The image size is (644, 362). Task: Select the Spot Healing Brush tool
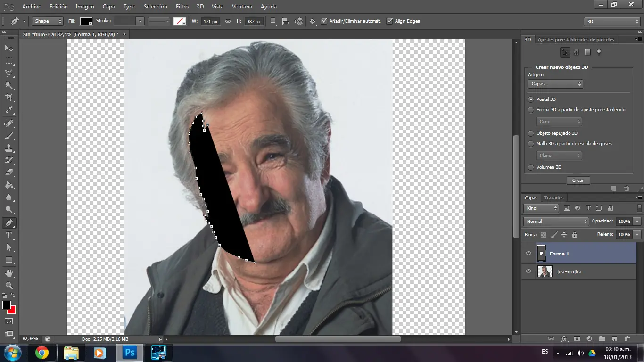(x=9, y=123)
